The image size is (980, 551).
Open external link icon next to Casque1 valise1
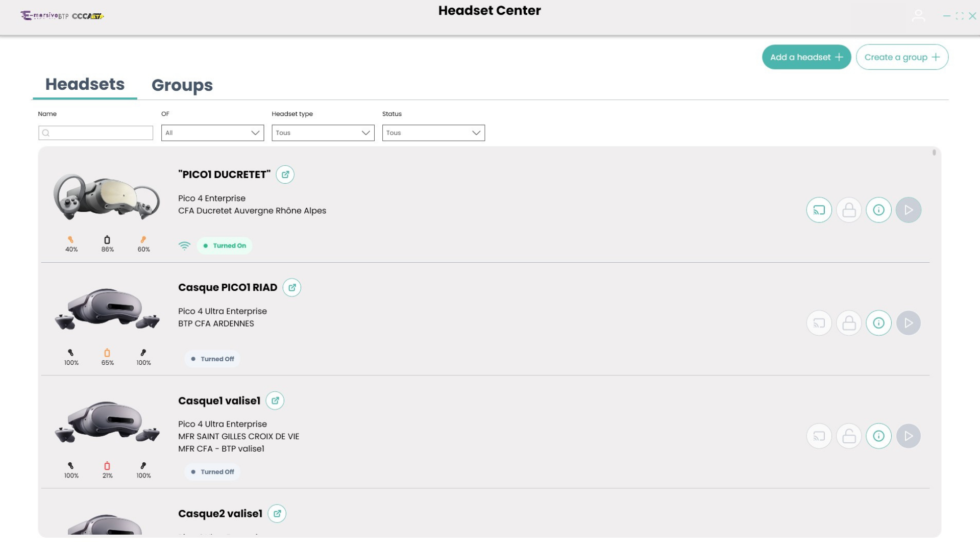(275, 400)
